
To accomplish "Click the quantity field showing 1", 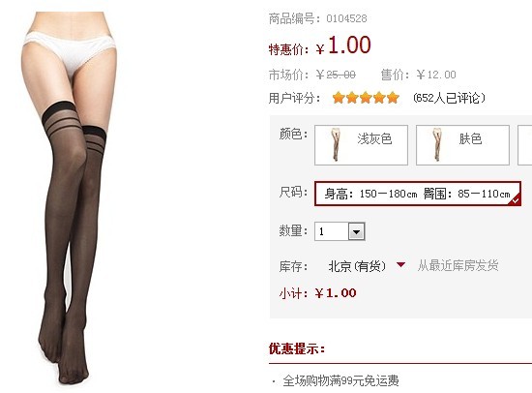I will (x=332, y=231).
